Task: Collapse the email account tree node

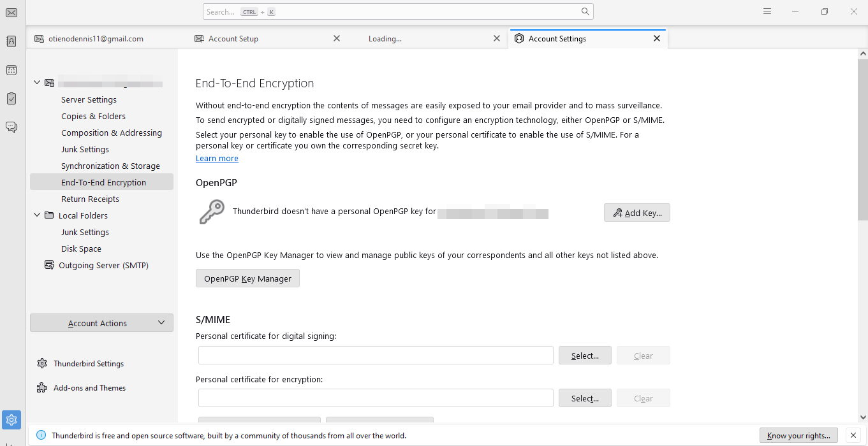Action: [x=37, y=82]
